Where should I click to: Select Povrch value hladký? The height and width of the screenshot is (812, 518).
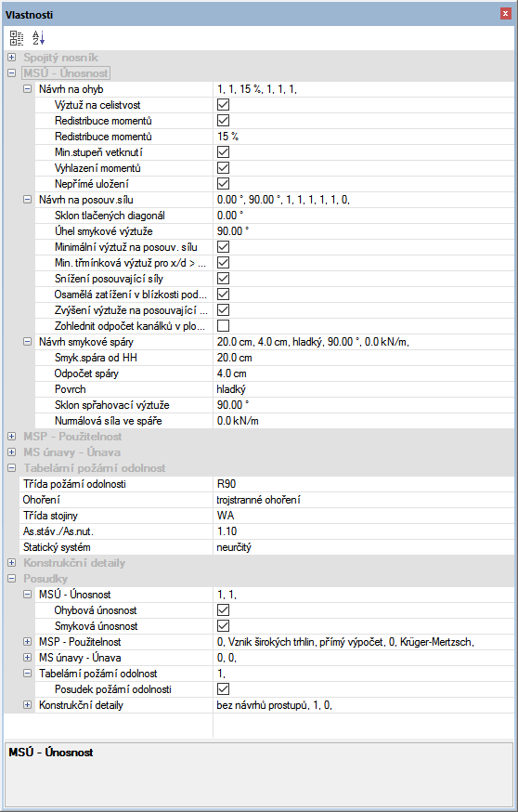click(x=363, y=389)
